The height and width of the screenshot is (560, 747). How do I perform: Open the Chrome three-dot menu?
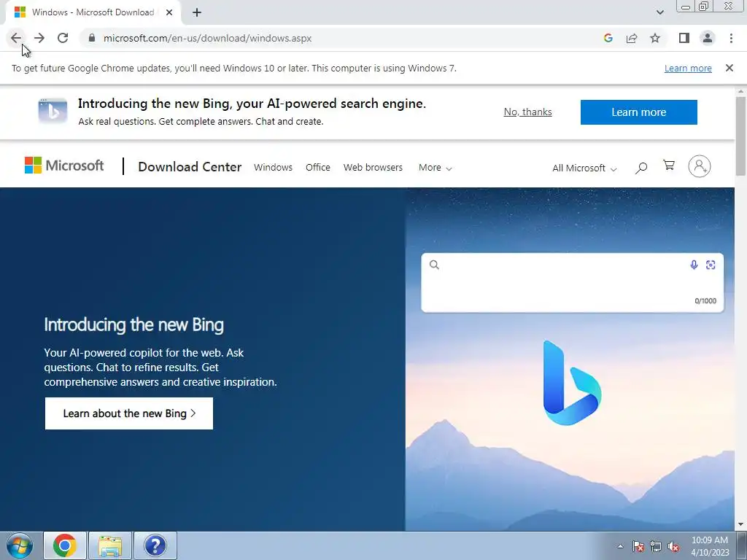pyautogui.click(x=731, y=38)
